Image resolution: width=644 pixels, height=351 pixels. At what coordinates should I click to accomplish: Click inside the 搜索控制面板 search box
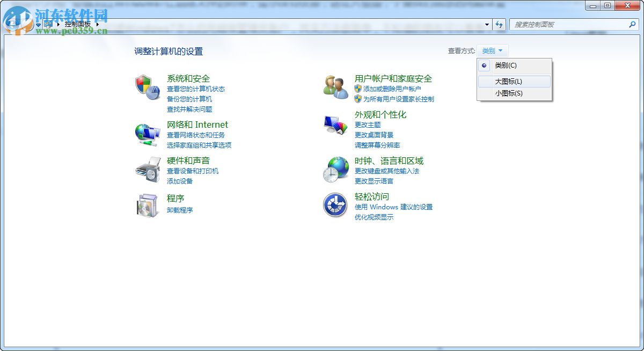coord(569,24)
